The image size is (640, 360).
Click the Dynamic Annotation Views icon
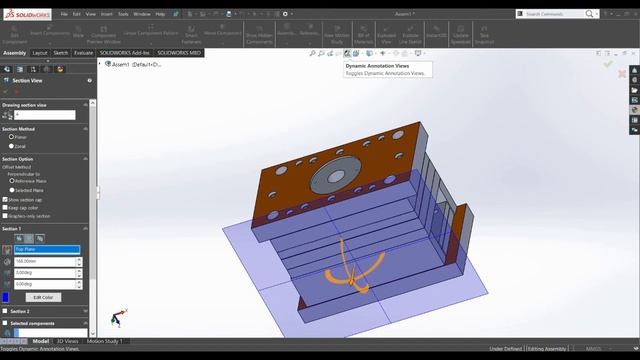point(347,53)
